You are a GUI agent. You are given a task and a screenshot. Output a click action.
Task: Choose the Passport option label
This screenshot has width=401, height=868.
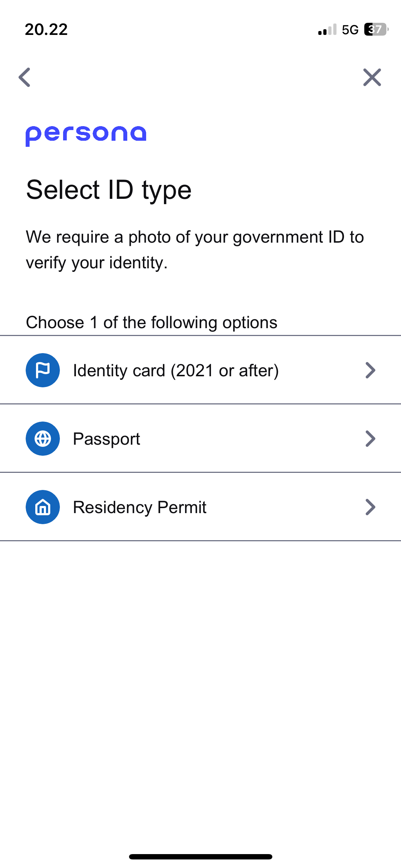(107, 439)
